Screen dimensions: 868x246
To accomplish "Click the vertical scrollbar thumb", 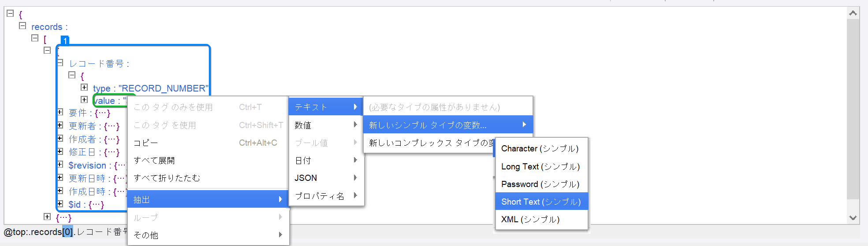I will (x=853, y=109).
